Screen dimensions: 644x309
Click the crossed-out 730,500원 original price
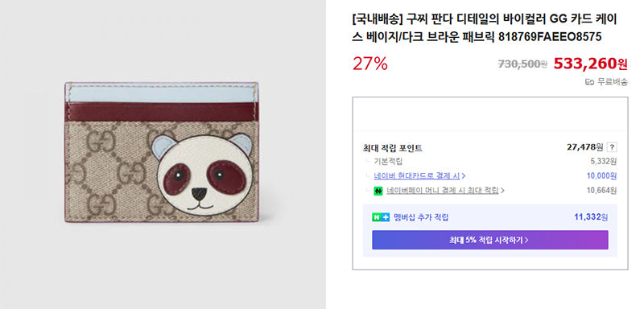pyautogui.click(x=522, y=64)
